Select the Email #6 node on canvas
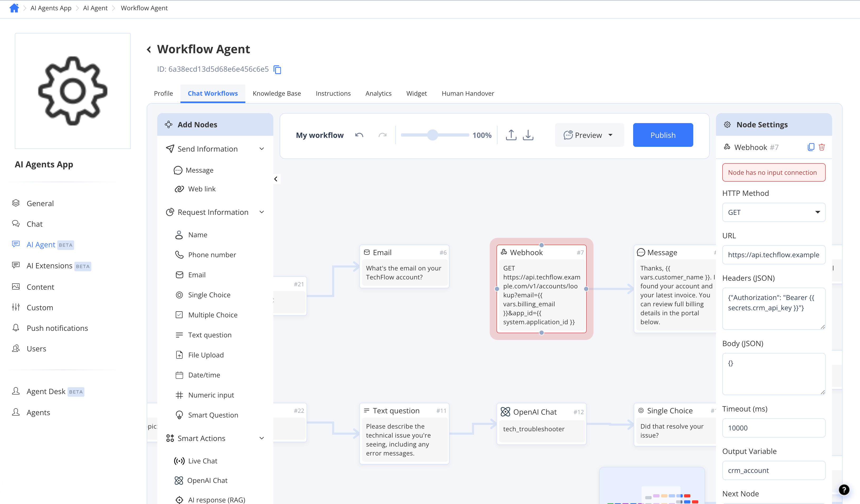This screenshot has width=860, height=504. pyautogui.click(x=404, y=266)
